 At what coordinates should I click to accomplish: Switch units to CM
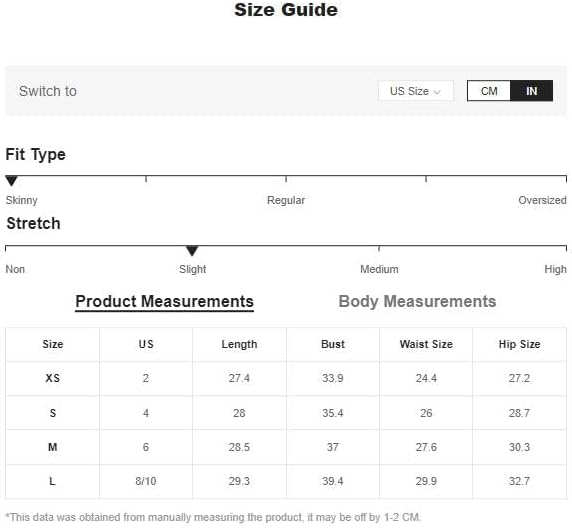tap(488, 91)
